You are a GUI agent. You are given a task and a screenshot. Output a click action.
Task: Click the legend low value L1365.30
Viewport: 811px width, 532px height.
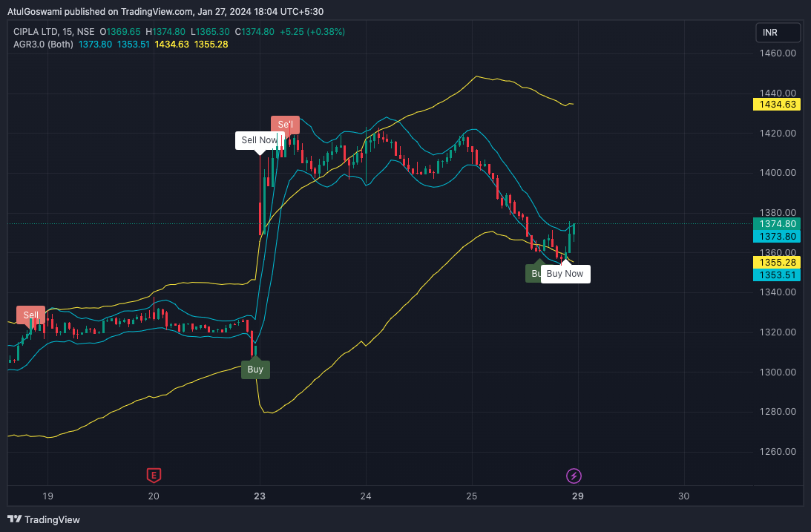pyautogui.click(x=210, y=32)
